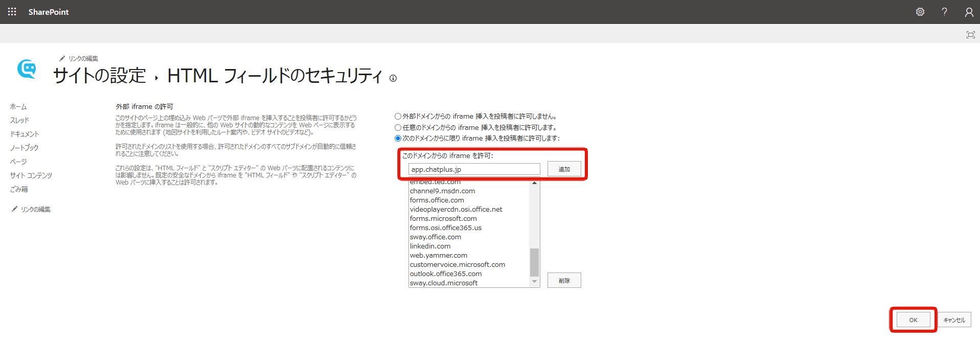980x340 pixels.
Task: Click the domain list scrollbar down arrow
Action: click(x=535, y=282)
